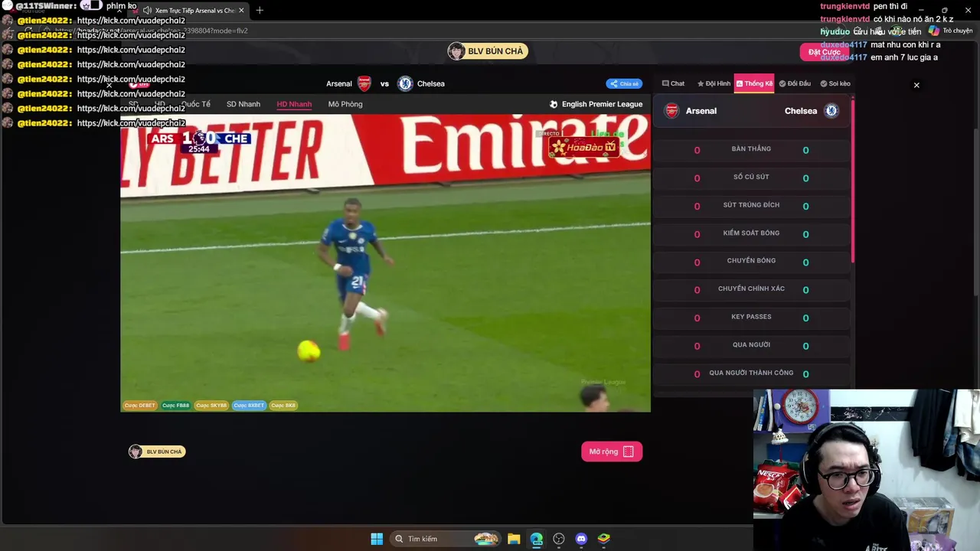Click the browser address bar URL
The width and height of the screenshot is (980, 551).
[151, 31]
